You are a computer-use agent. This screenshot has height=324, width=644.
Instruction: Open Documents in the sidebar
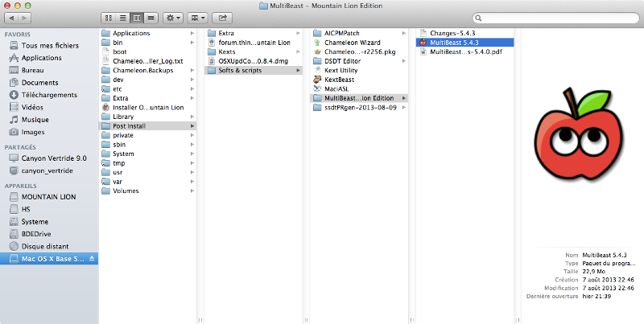point(49,83)
